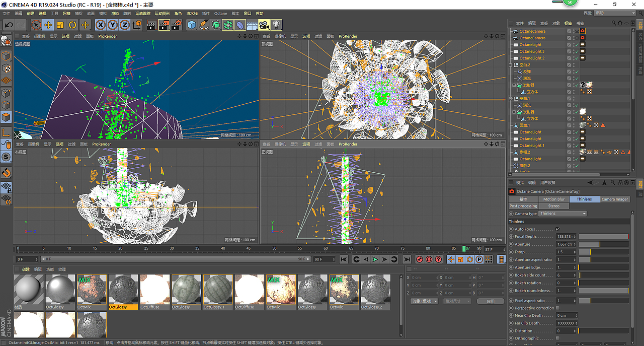The width and height of the screenshot is (644, 346).
Task: Open the 标签 menu in Object Manager
Action: click(x=568, y=23)
